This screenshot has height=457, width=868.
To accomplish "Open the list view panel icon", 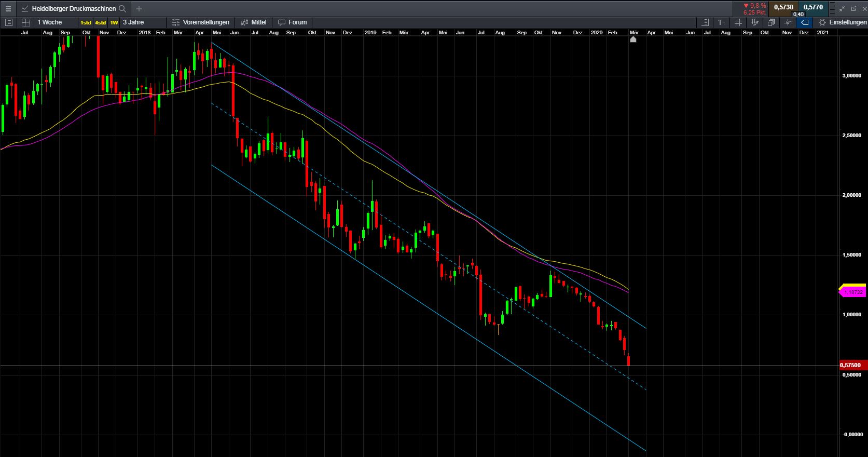I will click(8, 22).
